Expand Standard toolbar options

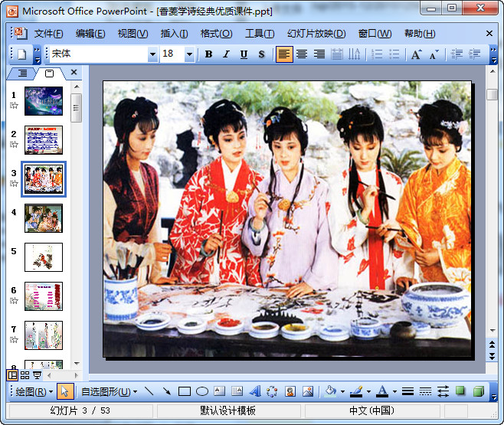click(38, 54)
